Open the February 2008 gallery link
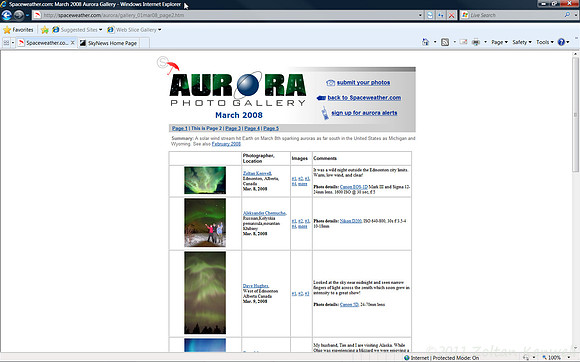The image size is (580, 362). [x=226, y=144]
